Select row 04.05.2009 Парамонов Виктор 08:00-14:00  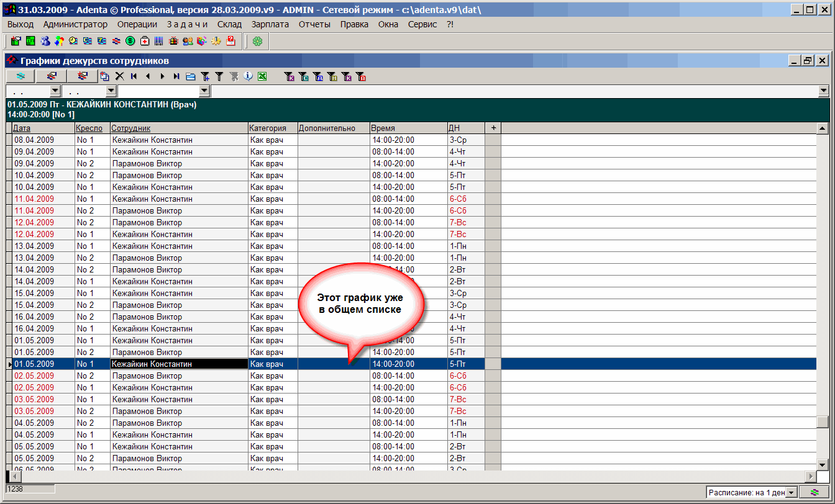tap(147, 423)
